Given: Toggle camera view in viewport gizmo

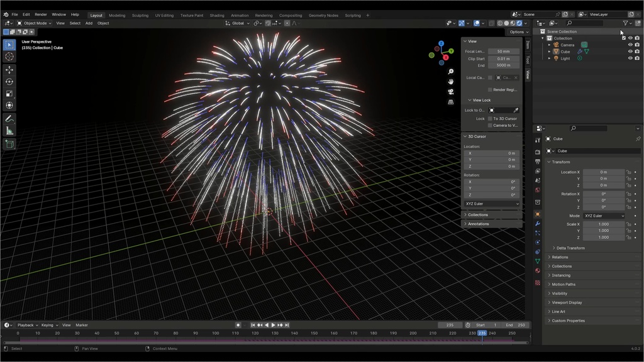Looking at the screenshot, I should coord(450,92).
